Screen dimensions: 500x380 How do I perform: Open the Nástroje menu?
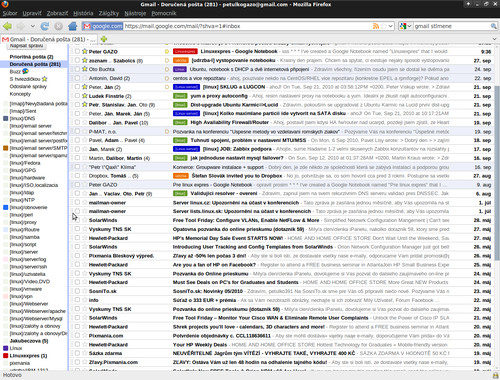click(x=135, y=13)
